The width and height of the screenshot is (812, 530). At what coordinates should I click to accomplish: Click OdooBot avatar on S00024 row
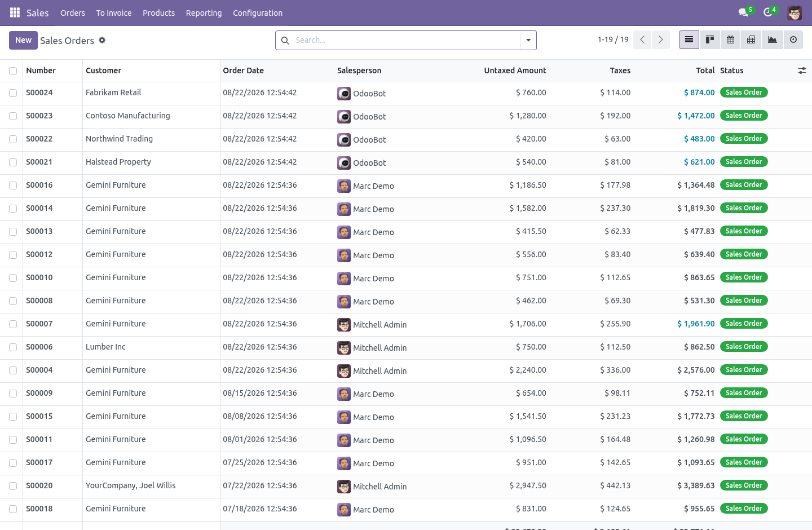tap(344, 94)
